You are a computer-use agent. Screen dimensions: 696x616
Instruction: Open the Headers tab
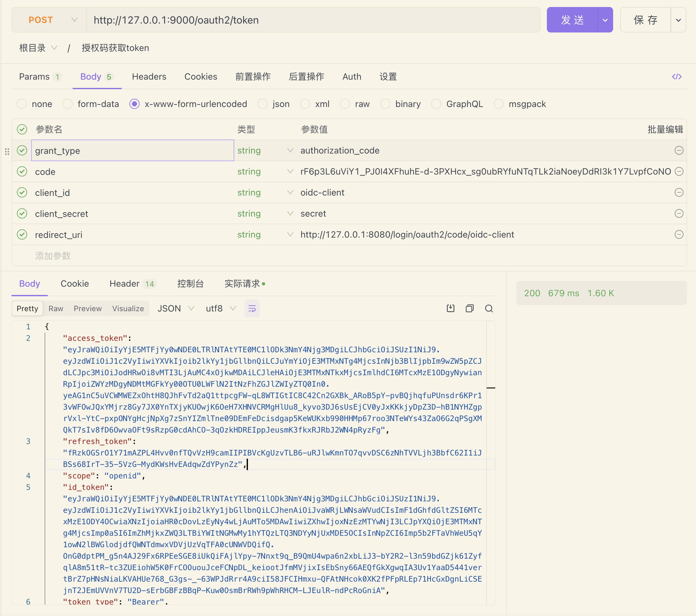149,76
